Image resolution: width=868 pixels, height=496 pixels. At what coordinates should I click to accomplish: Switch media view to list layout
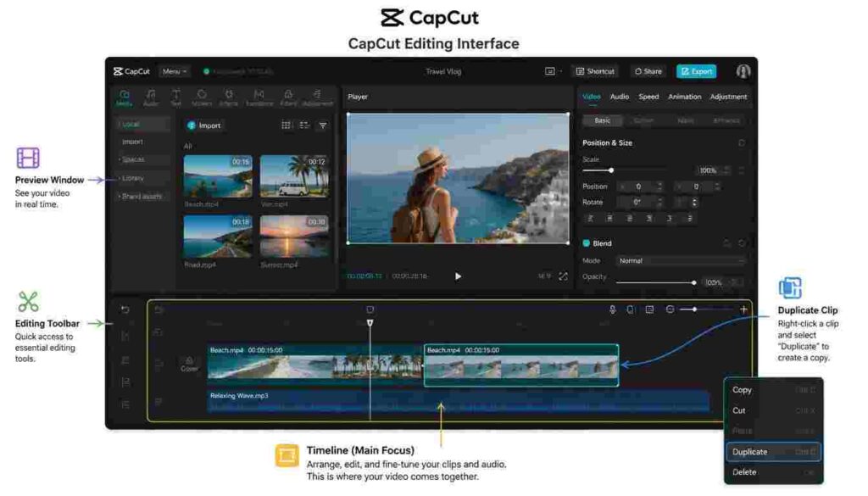click(x=304, y=125)
